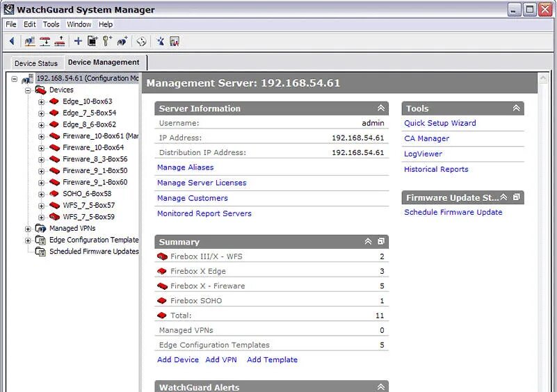Click the Edge Configuration Template tree icon
This screenshot has height=392, width=557.
point(40,240)
